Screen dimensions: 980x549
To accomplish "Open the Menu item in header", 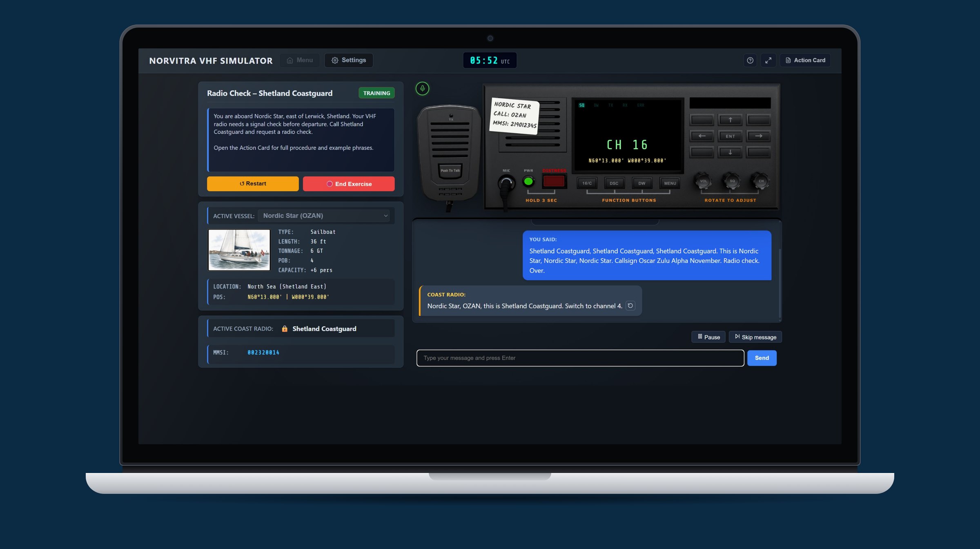I will [x=300, y=60].
